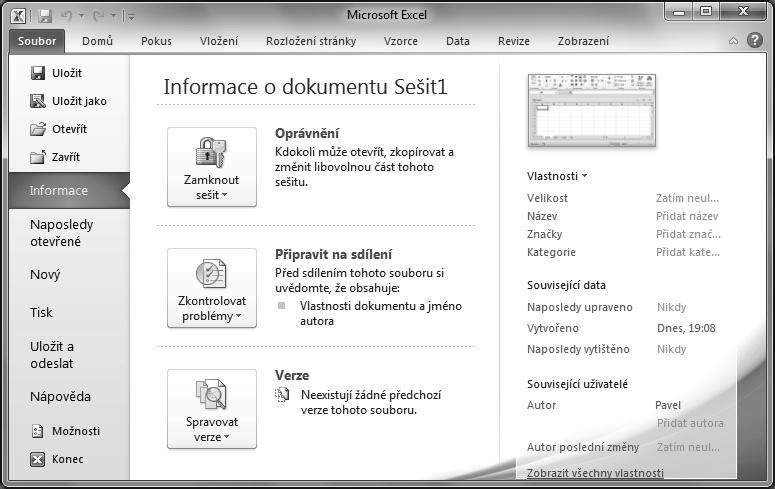Choose Otevřít in the backstage menu

(x=69, y=129)
